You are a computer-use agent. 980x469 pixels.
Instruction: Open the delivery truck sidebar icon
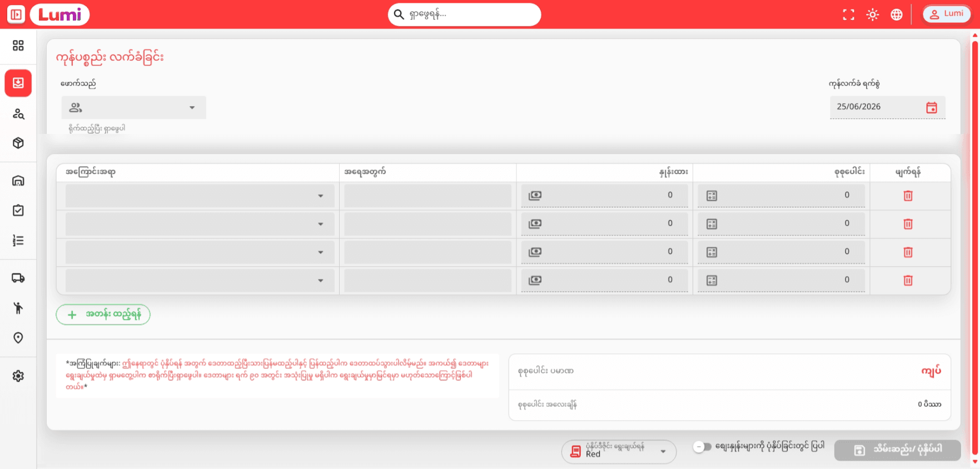(x=18, y=278)
